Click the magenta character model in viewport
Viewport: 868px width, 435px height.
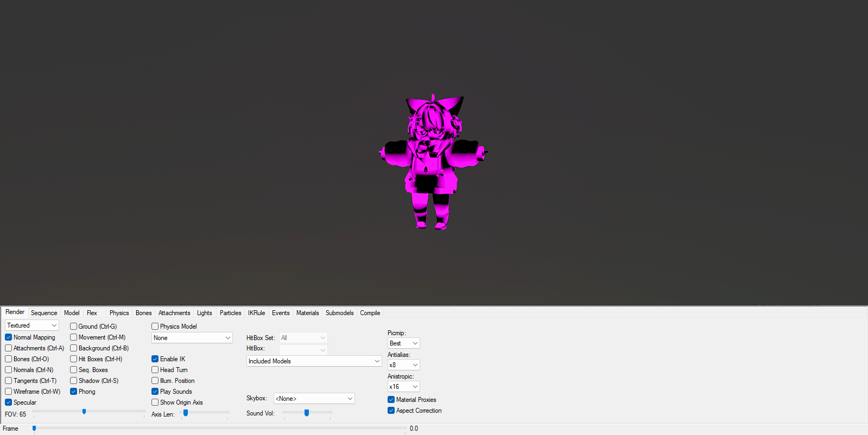click(433, 162)
